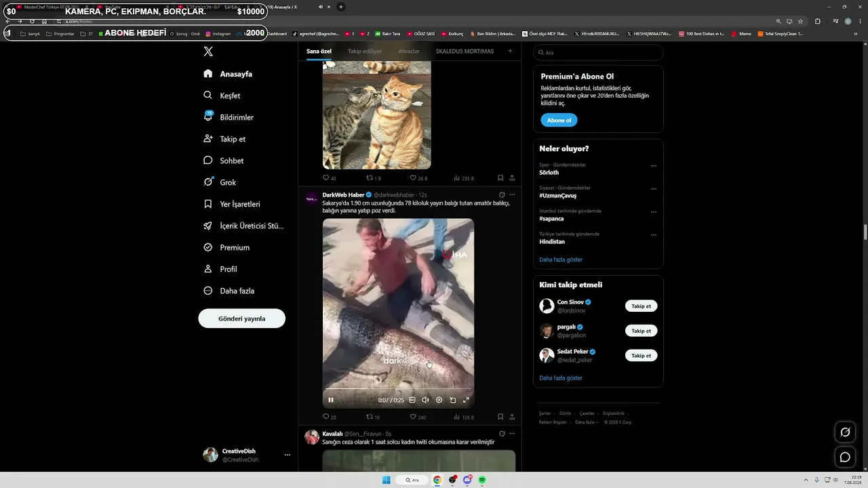The width and height of the screenshot is (868, 488).
Task: Open Grok from the sidebar
Action: pyautogui.click(x=219, y=182)
